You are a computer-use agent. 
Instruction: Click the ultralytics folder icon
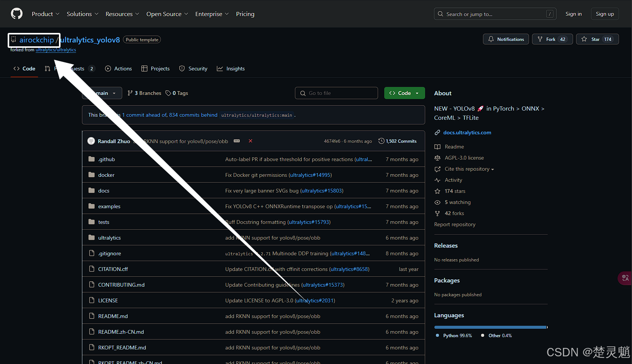[92, 237]
